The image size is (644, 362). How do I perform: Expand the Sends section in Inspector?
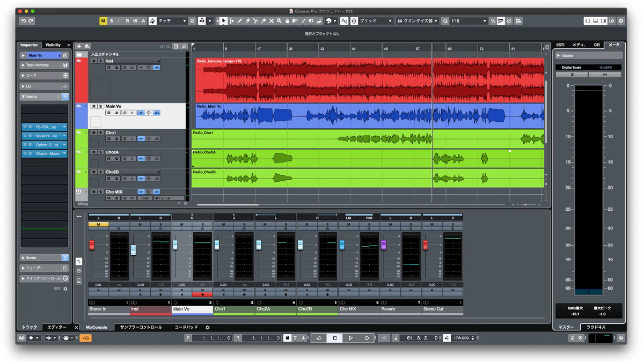(32, 258)
